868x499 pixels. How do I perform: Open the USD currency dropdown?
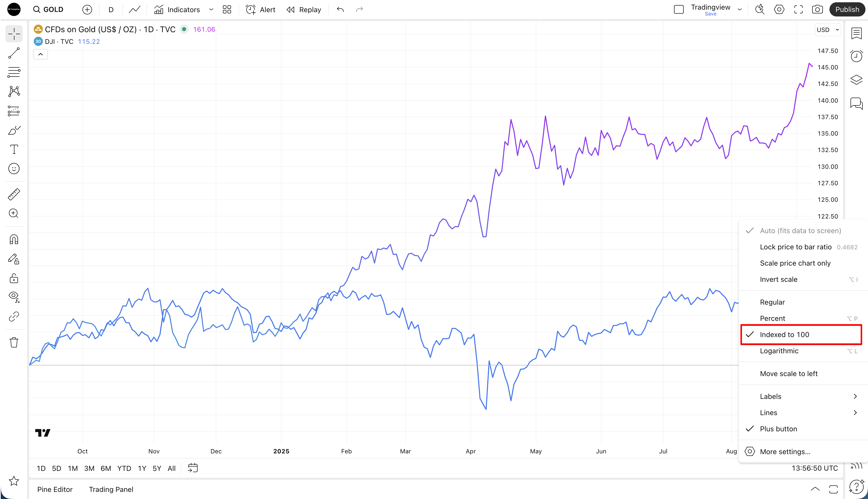[x=827, y=30]
